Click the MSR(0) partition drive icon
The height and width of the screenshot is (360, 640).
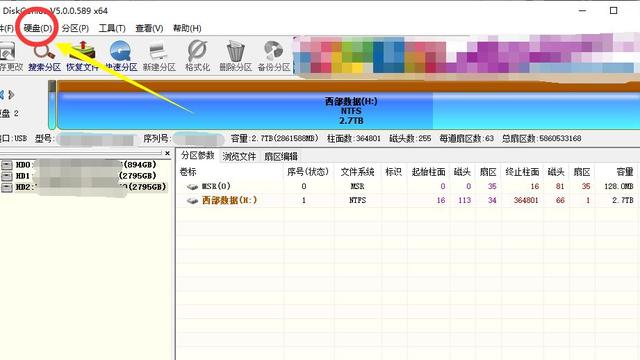click(x=192, y=187)
